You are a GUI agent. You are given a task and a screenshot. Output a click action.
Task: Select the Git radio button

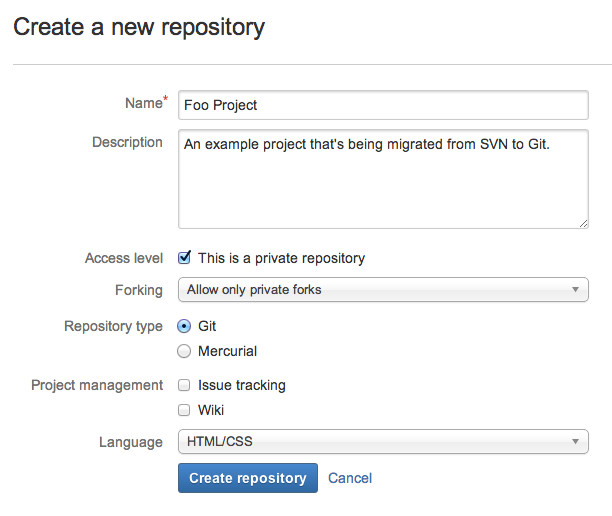click(184, 326)
